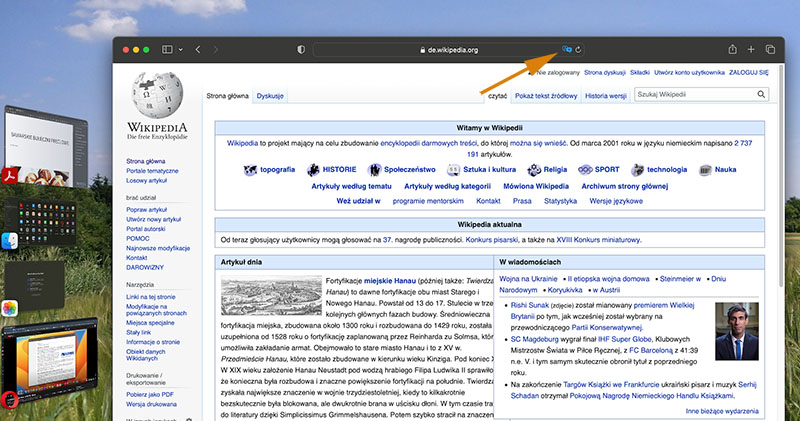The height and width of the screenshot is (421, 800).
Task: Open the Historia wersji tab
Action: click(606, 96)
